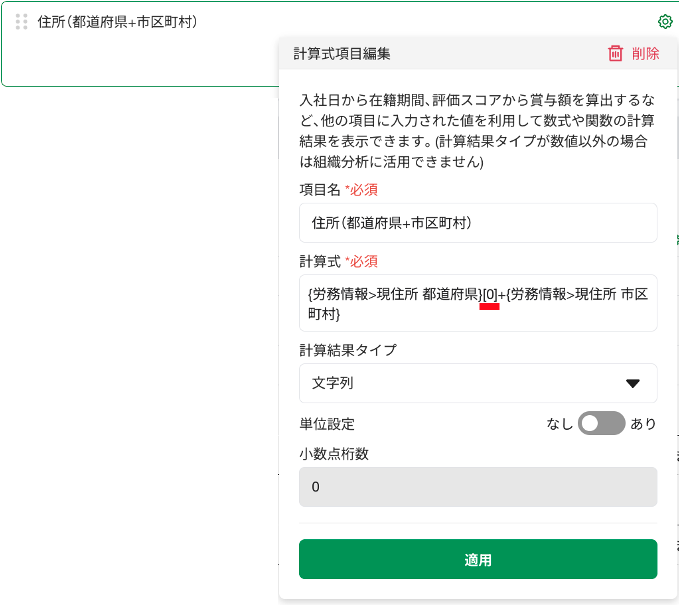Click the red trash can icon
The image size is (679, 606).
pos(615,54)
